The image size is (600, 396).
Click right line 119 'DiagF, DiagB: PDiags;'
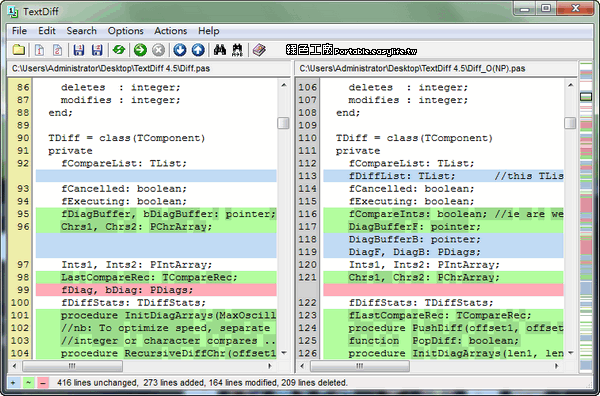(x=414, y=252)
